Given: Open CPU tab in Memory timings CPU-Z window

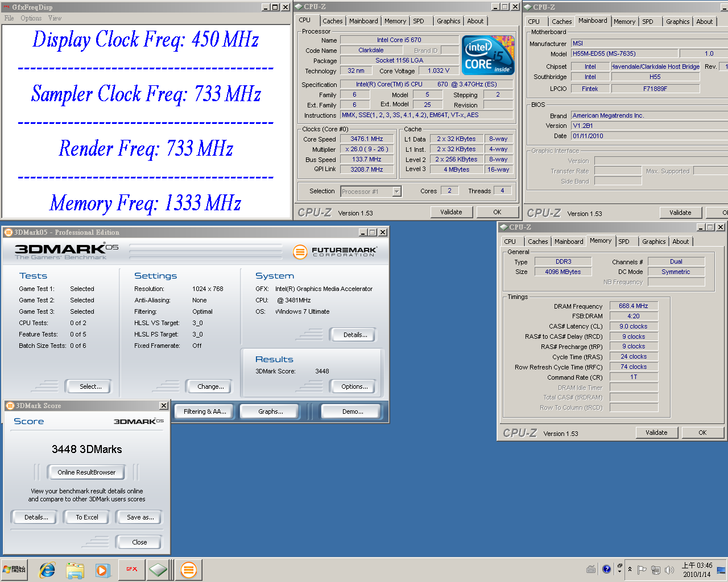Looking at the screenshot, I should click(510, 242).
